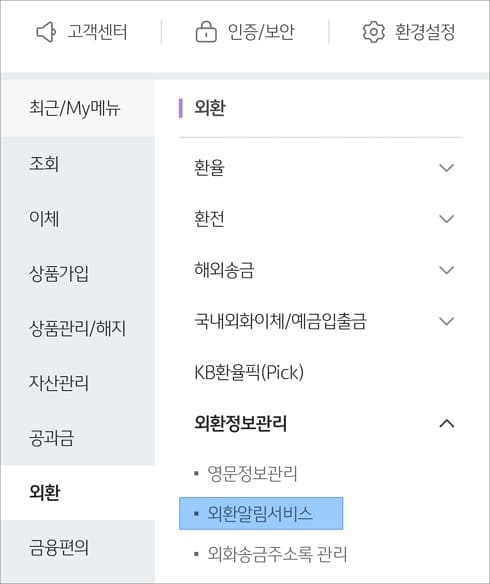Open the KB환율픽(Pick) link
The width and height of the screenshot is (490, 584).
pyautogui.click(x=249, y=372)
